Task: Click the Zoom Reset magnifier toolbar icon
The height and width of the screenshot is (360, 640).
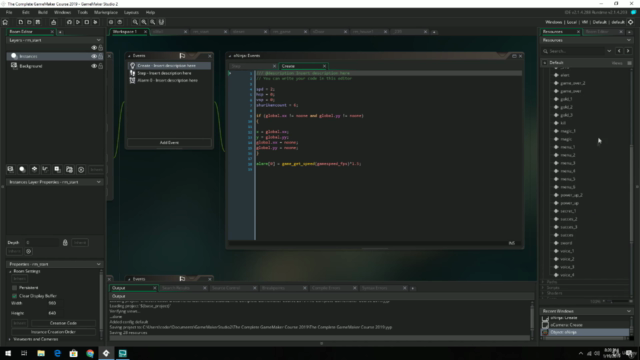Action: coord(144,22)
